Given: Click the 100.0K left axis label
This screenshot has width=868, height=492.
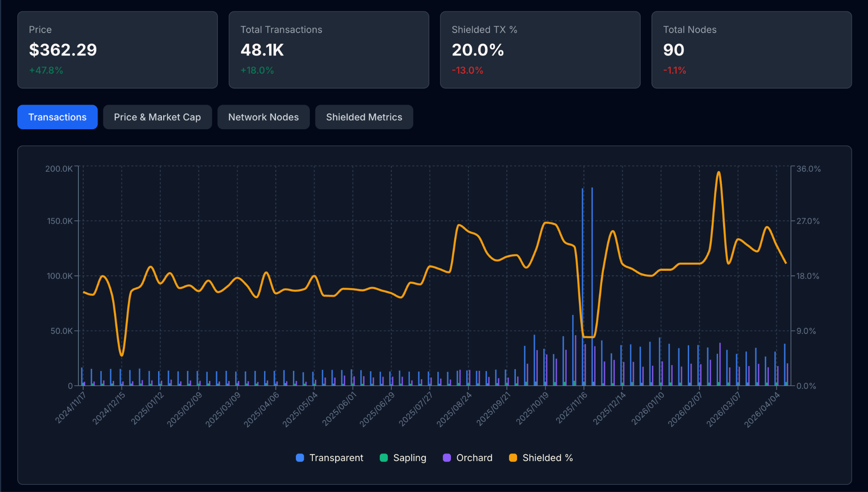Looking at the screenshot, I should [x=60, y=276].
